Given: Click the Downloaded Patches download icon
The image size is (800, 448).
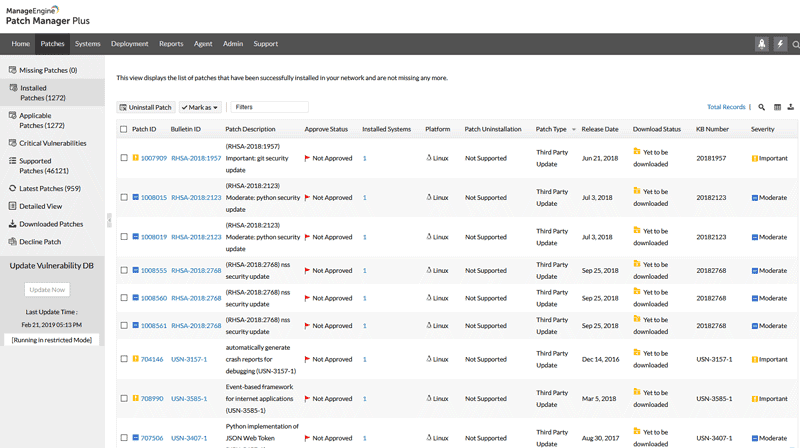Looking at the screenshot, I should [x=12, y=224].
